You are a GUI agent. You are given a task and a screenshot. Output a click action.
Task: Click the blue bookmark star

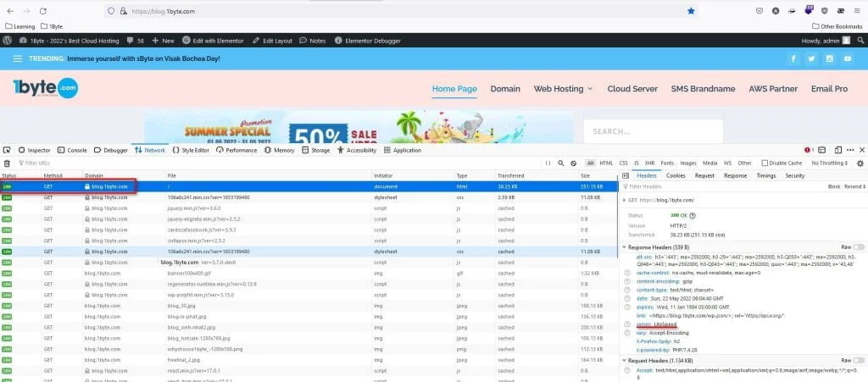691,11
